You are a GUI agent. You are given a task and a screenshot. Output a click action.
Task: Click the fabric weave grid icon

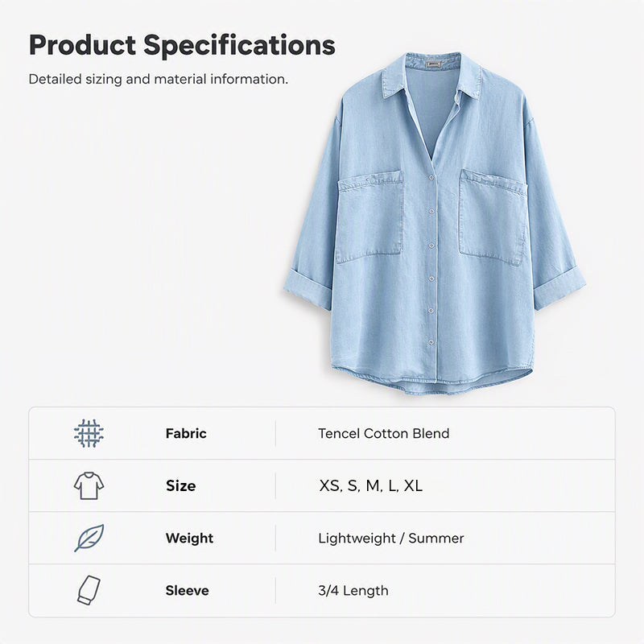(x=89, y=433)
